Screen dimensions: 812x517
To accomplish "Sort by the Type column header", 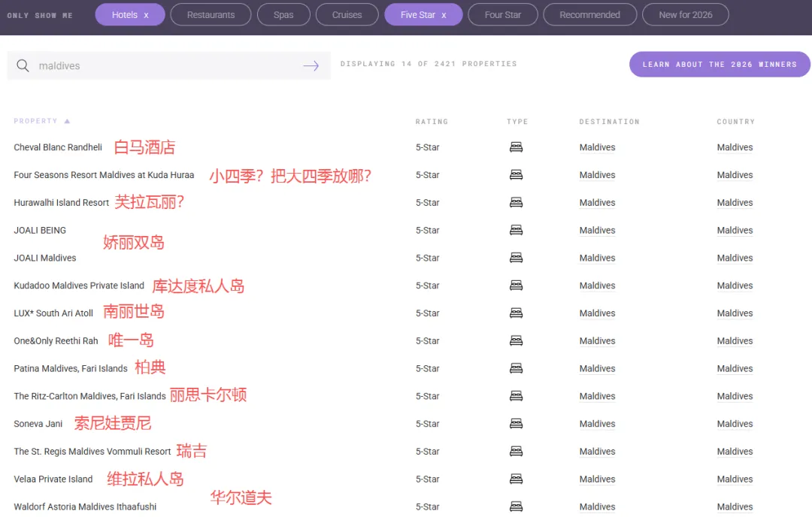I will pyautogui.click(x=517, y=122).
